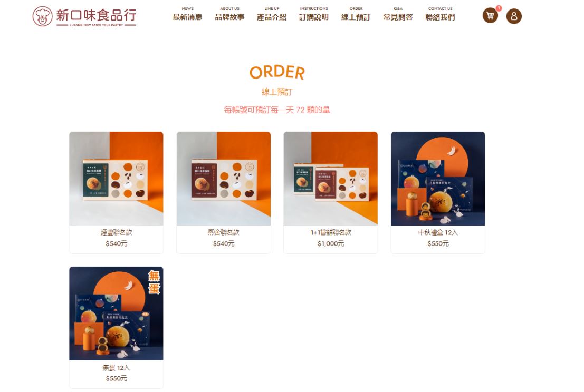Open the 1+1嘗鮮聯名款 product image
Image resolution: width=584 pixels, height=392 pixels.
click(x=331, y=179)
